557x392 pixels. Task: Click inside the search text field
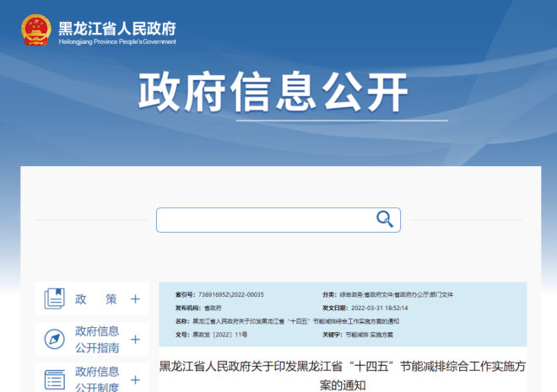(263, 220)
